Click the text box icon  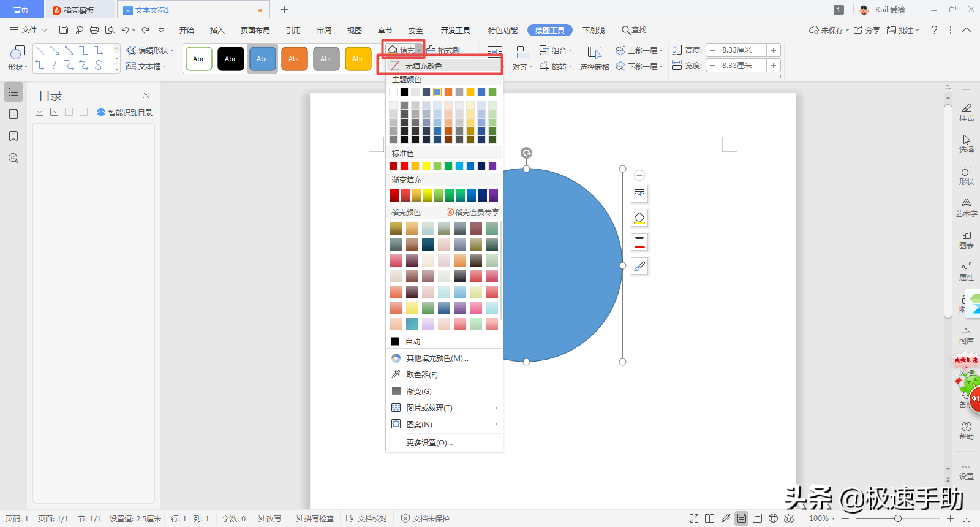[x=131, y=66]
